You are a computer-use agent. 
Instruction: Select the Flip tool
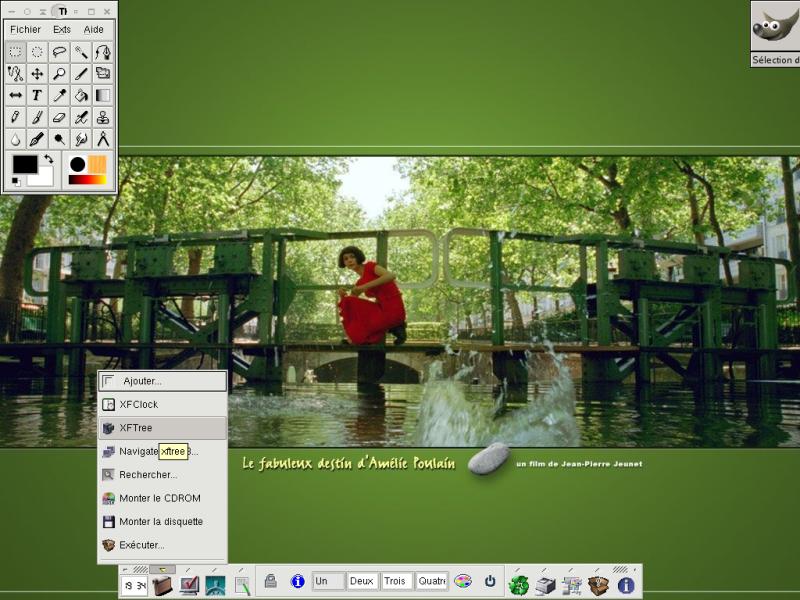click(x=15, y=95)
